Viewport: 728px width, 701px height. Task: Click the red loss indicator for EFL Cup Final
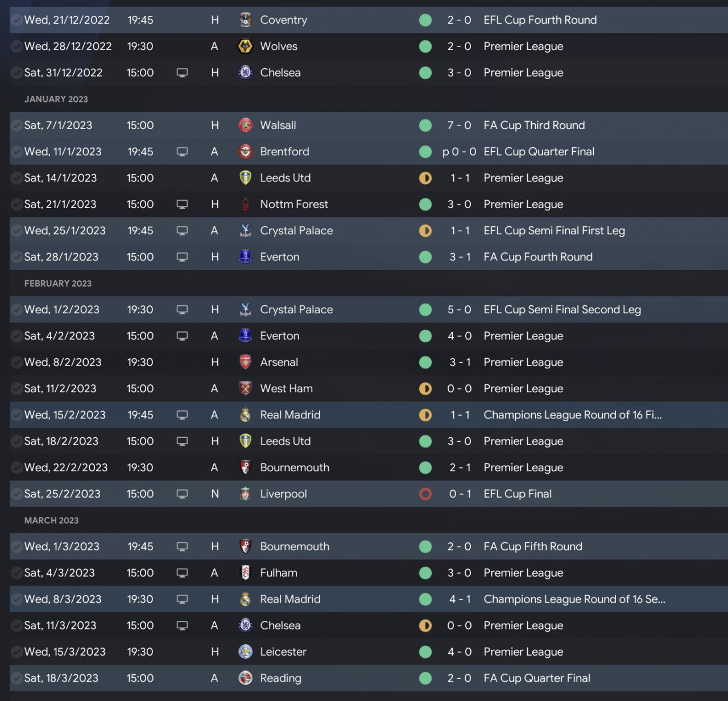(x=425, y=494)
